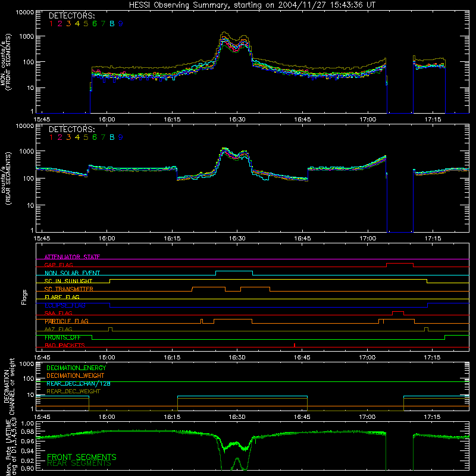
Task: Select detector 9 in rear segments legend
Action: 121,137
